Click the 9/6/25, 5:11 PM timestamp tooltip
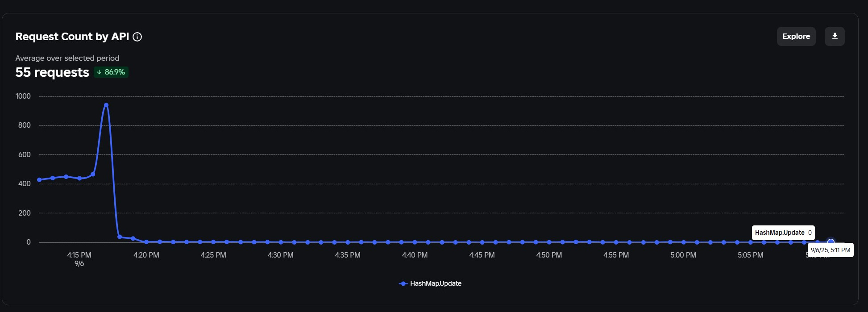Image resolution: width=868 pixels, height=312 pixels. (x=831, y=250)
